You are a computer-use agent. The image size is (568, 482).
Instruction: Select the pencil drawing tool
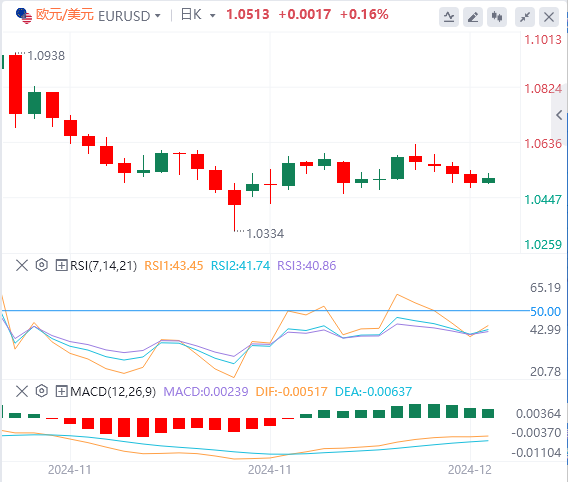tap(473, 17)
